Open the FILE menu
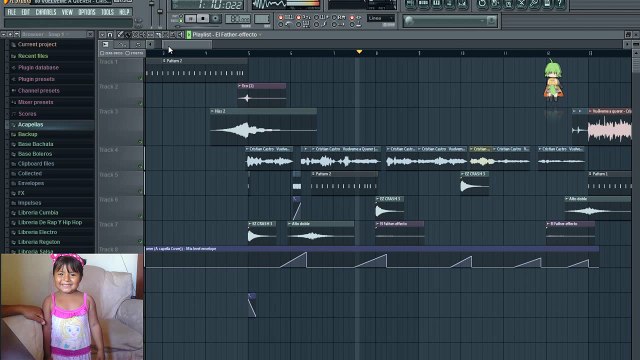 [x=12, y=12]
